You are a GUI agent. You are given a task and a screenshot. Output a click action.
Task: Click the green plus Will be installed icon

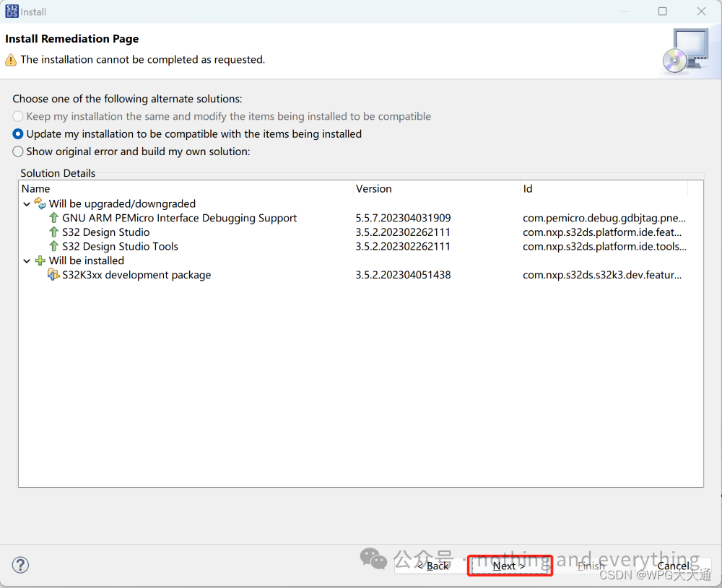pos(40,260)
